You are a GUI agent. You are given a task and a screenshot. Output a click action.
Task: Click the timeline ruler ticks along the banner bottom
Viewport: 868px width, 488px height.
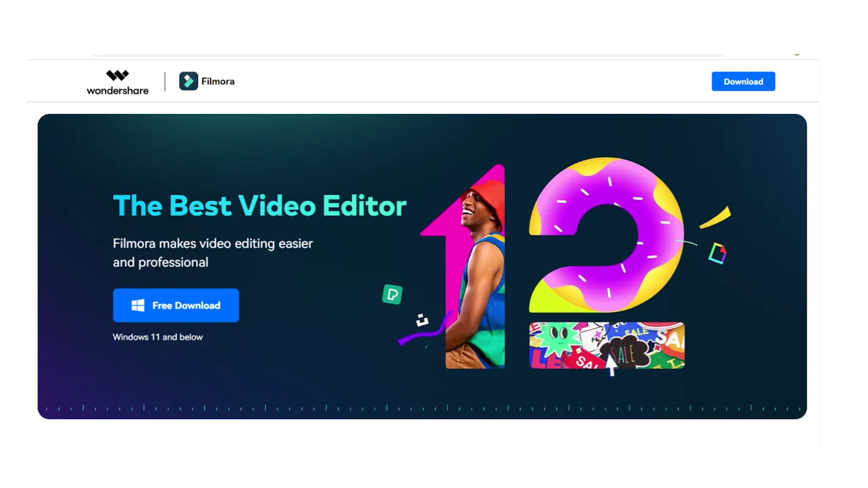point(422,408)
